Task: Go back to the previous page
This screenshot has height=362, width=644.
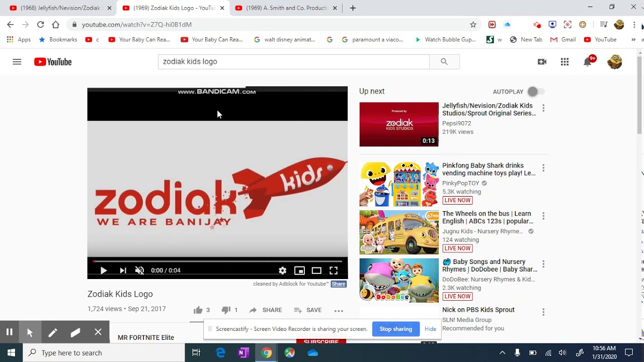Action: [x=11, y=25]
